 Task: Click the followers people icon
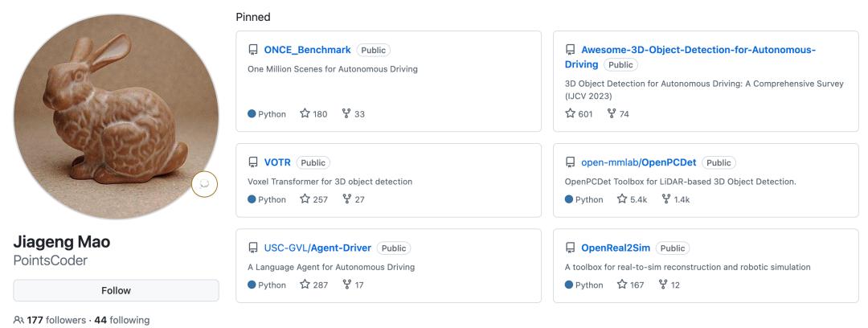pyautogui.click(x=18, y=320)
